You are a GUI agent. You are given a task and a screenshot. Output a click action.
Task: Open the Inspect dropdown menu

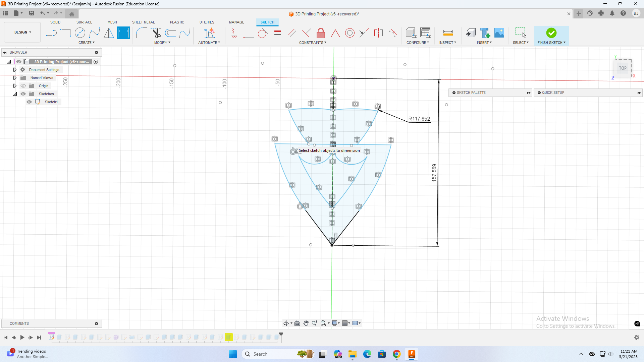(448, 43)
